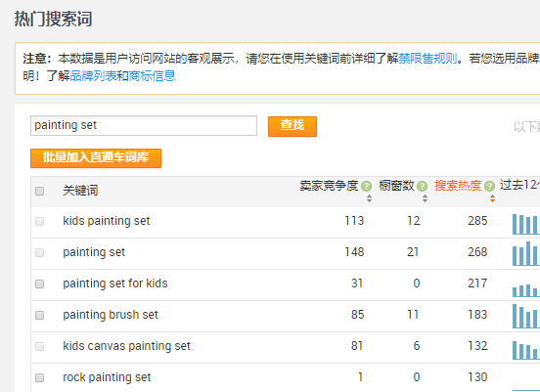Check the select-all checkbox beside 关键词
This screenshot has height=392, width=540.
point(39,191)
